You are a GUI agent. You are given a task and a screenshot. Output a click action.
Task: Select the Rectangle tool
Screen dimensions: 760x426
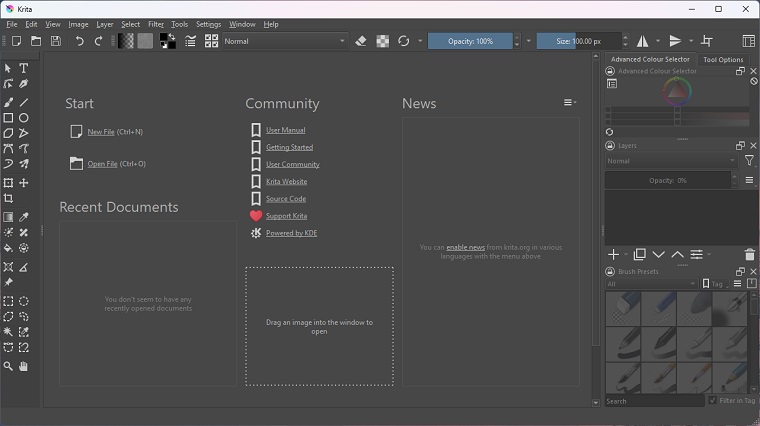[x=8, y=118]
